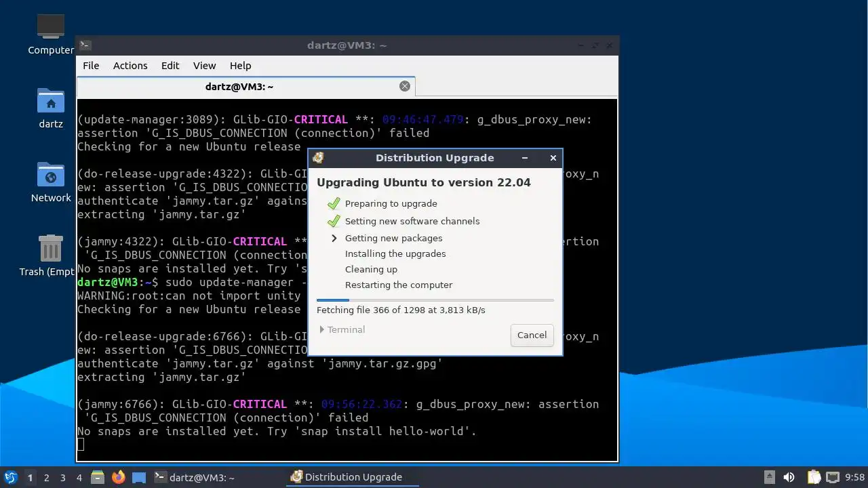Switch to workspace 2
The height and width of the screenshot is (488, 868).
coord(46,477)
